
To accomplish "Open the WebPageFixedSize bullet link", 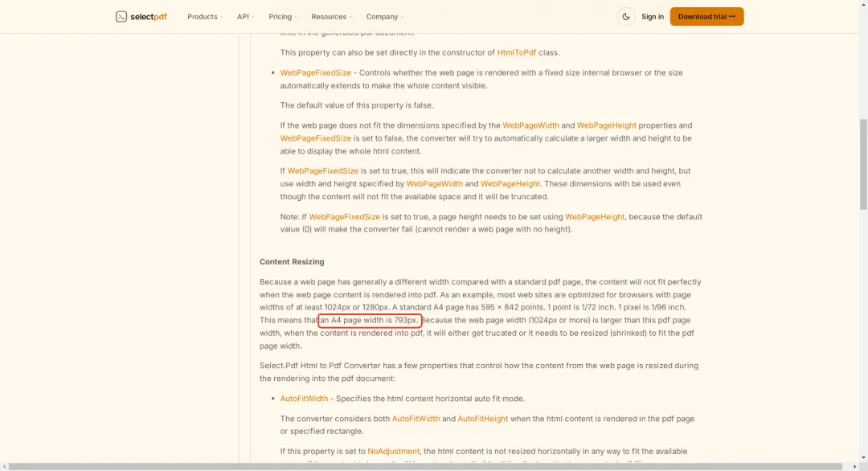I will click(x=316, y=72).
